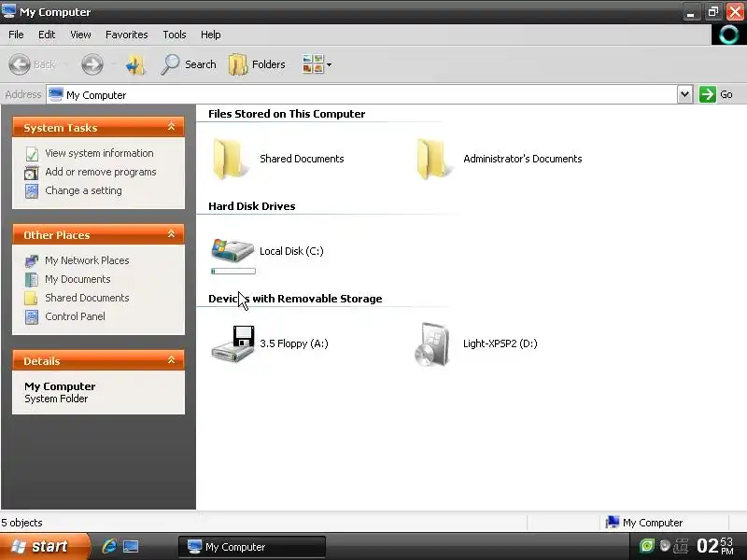The image size is (747, 560).
Task: Click the My Documents sidebar icon
Action: (x=32, y=279)
